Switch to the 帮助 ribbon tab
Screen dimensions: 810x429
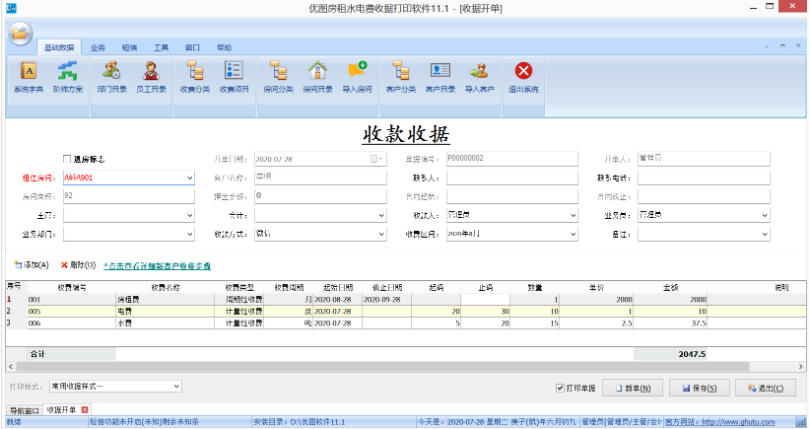tap(224, 48)
